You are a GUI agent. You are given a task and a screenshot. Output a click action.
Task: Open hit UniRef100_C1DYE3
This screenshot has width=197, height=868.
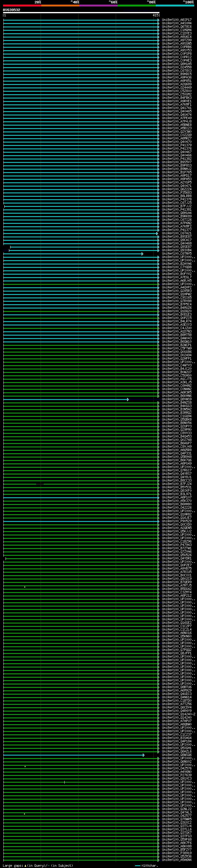click(176, 33)
